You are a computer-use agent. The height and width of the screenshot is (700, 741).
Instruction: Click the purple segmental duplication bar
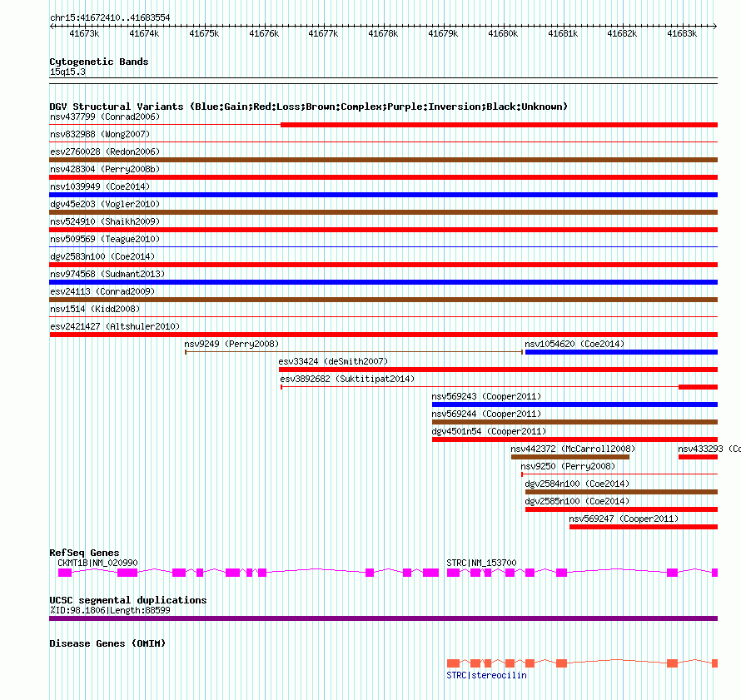383,618
